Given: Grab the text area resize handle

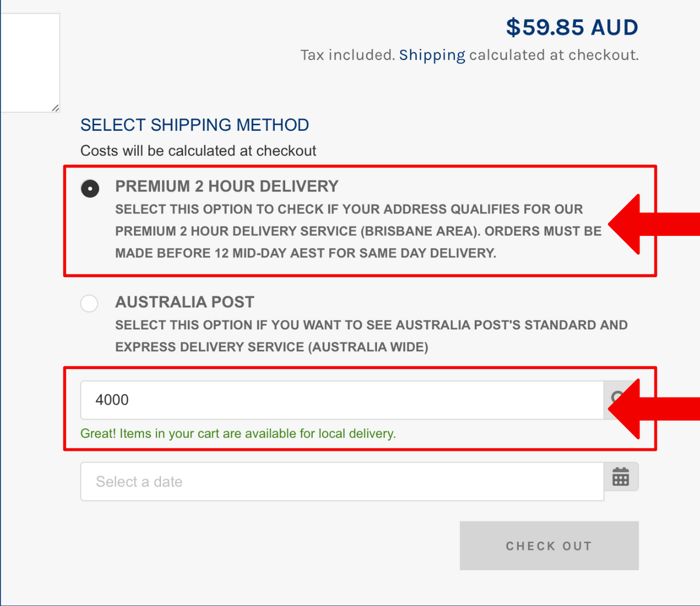Looking at the screenshot, I should click(x=55, y=108).
